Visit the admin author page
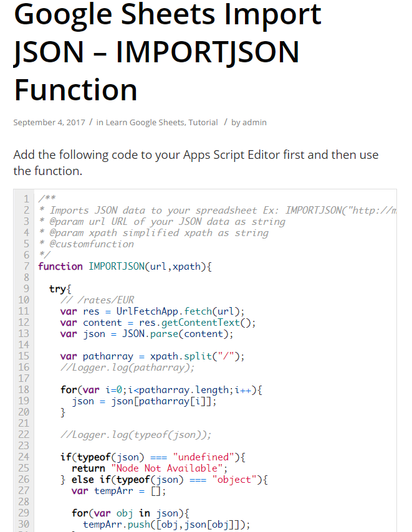This screenshot has height=532, width=412. click(x=254, y=123)
